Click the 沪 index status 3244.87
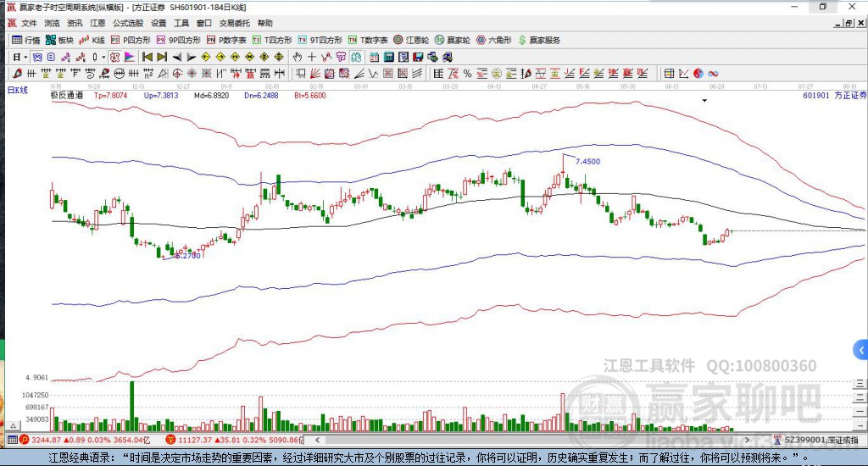868x466 pixels. pyautogui.click(x=85, y=440)
